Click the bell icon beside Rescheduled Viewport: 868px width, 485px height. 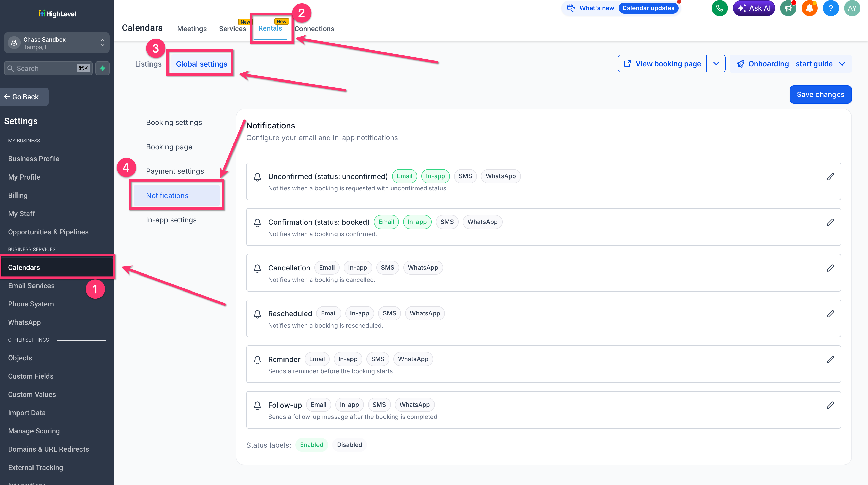coord(257,314)
